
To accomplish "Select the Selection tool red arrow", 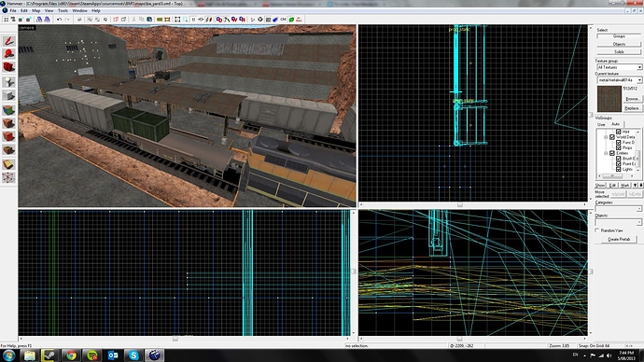I will pos(8,41).
